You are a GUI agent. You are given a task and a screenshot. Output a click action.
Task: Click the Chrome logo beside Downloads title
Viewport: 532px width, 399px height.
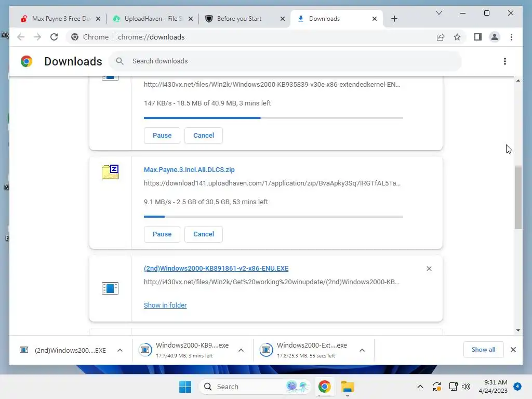(x=26, y=61)
